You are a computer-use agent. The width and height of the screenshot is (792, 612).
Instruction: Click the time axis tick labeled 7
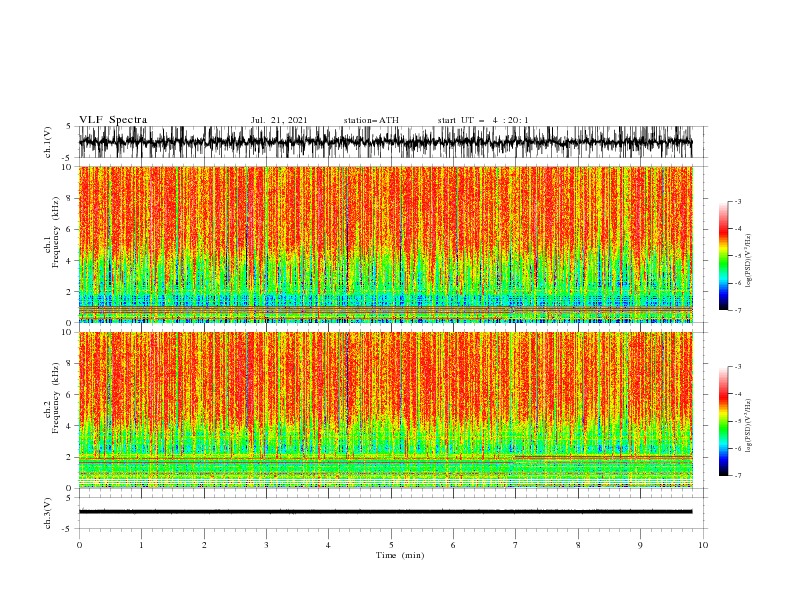(x=516, y=545)
